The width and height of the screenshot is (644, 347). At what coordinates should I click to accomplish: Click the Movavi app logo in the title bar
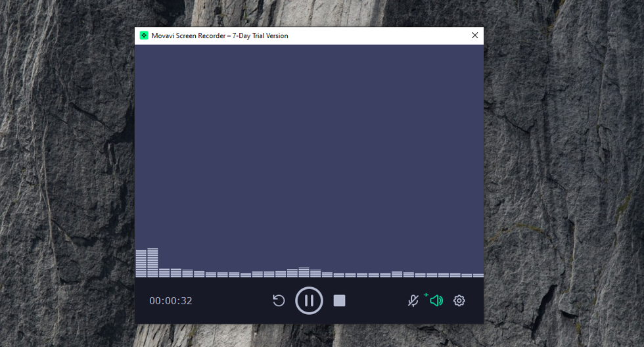point(144,35)
